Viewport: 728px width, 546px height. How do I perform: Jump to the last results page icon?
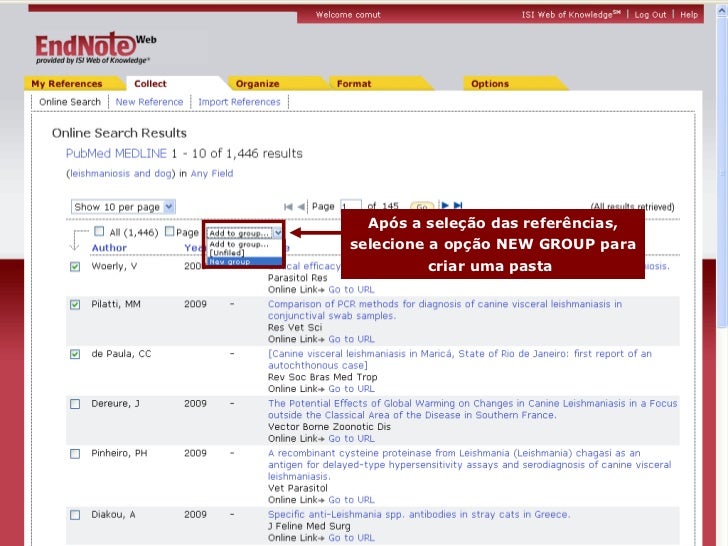[x=458, y=205]
